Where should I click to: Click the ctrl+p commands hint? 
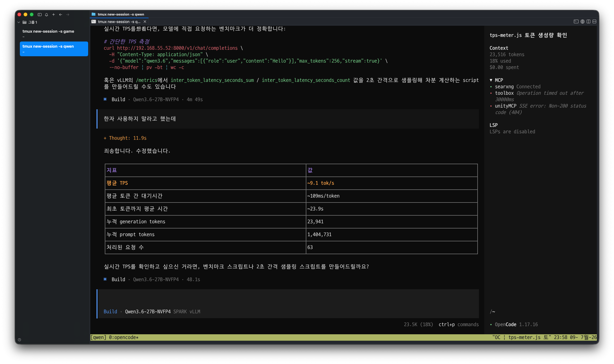point(459,324)
